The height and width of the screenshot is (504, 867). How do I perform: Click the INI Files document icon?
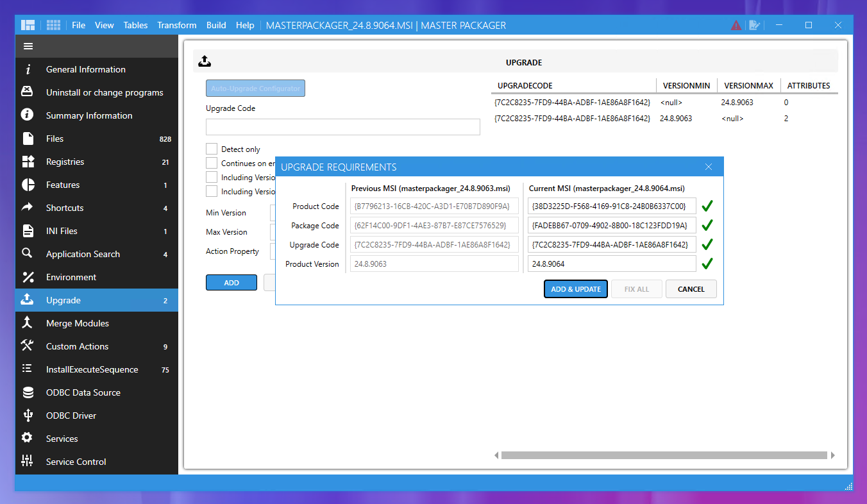click(x=28, y=231)
